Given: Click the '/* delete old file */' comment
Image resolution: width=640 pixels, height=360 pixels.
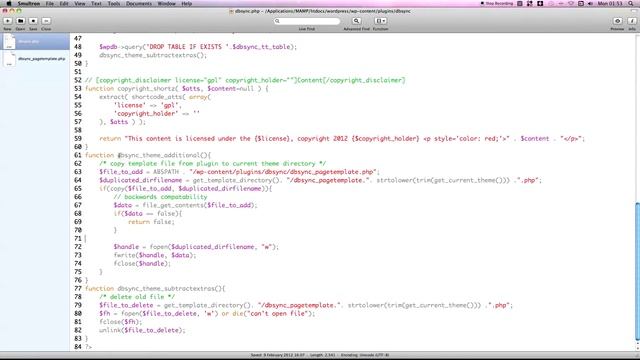Looking at the screenshot, I should 137,297.
